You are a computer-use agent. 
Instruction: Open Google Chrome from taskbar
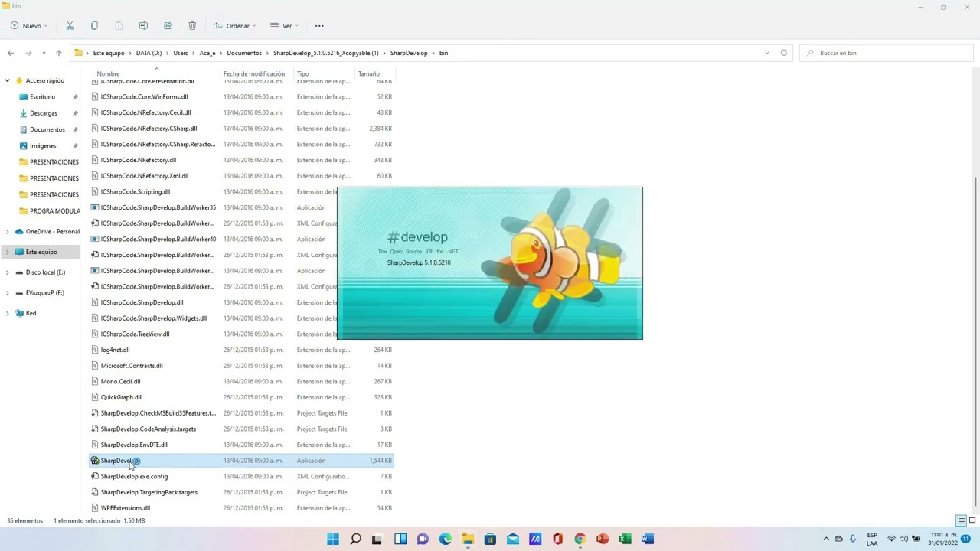point(580,539)
